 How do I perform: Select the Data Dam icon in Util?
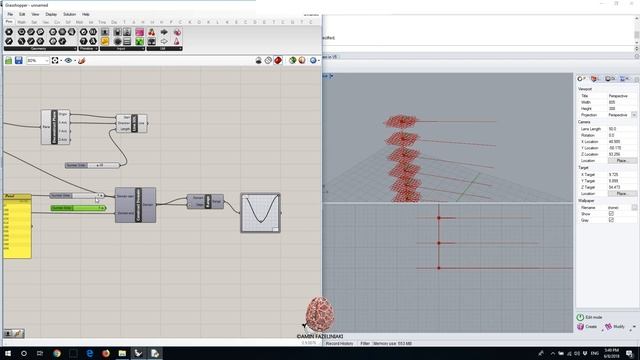click(x=152, y=41)
